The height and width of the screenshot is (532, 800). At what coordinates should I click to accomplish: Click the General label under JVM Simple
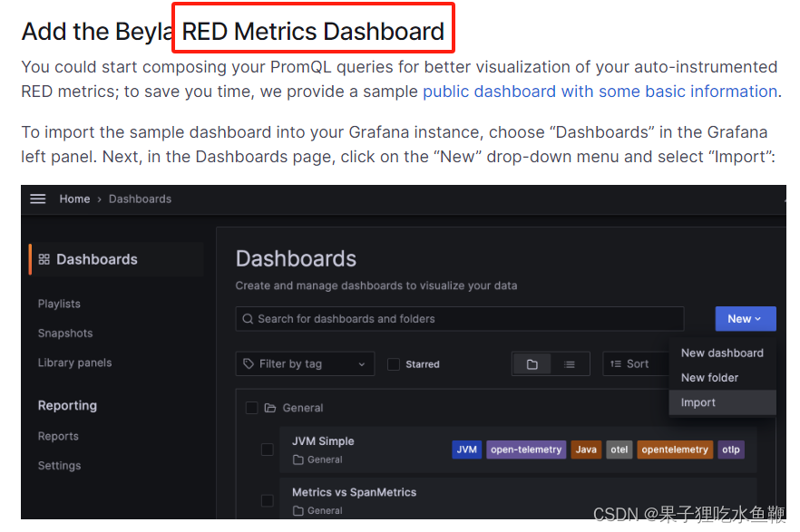(x=325, y=459)
